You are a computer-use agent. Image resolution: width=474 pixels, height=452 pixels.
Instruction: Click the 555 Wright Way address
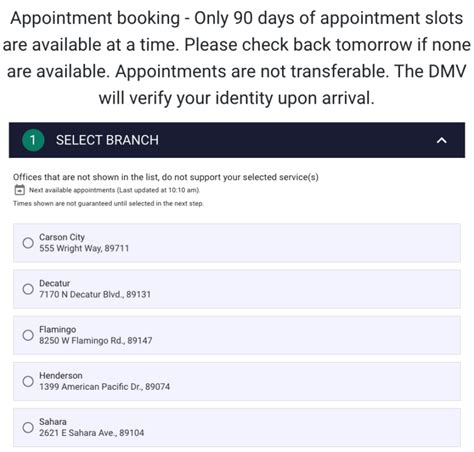point(84,248)
